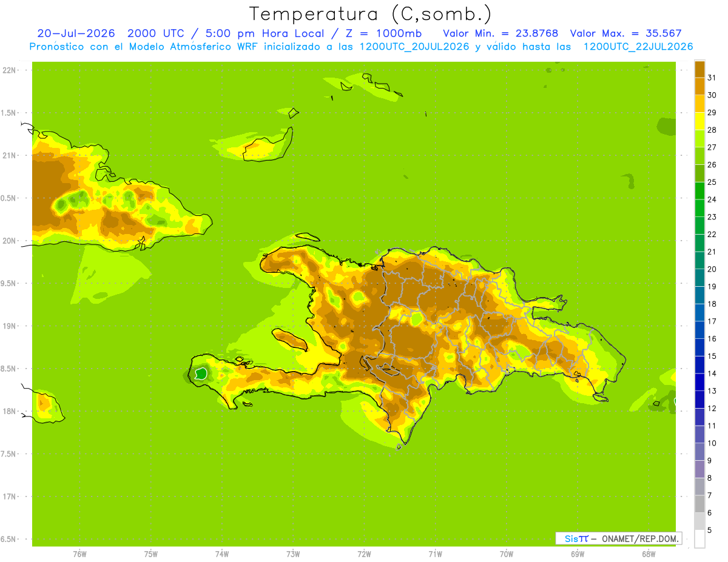Screen dimensions: 728x562
Task: Click the '68W' longitude label
Action: tap(649, 554)
